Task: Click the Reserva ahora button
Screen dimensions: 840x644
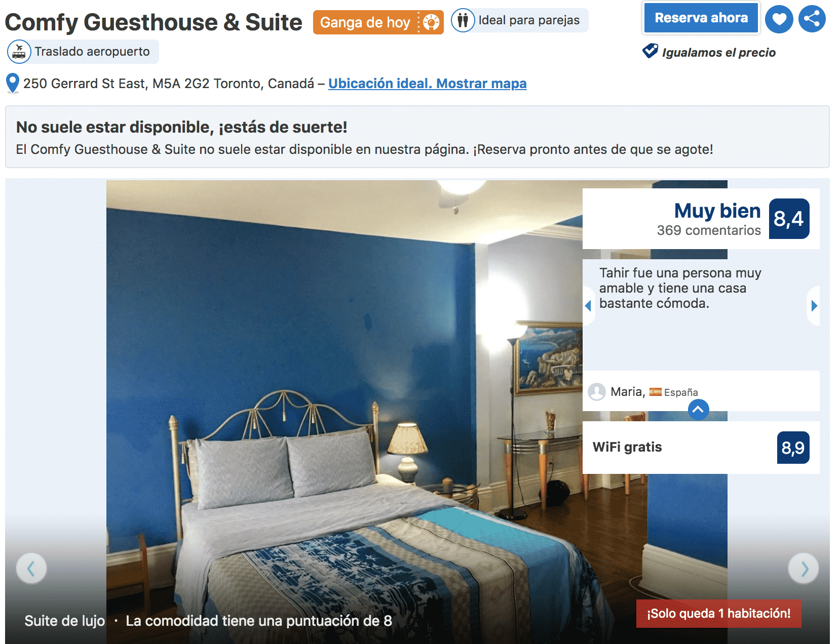Action: point(701,18)
